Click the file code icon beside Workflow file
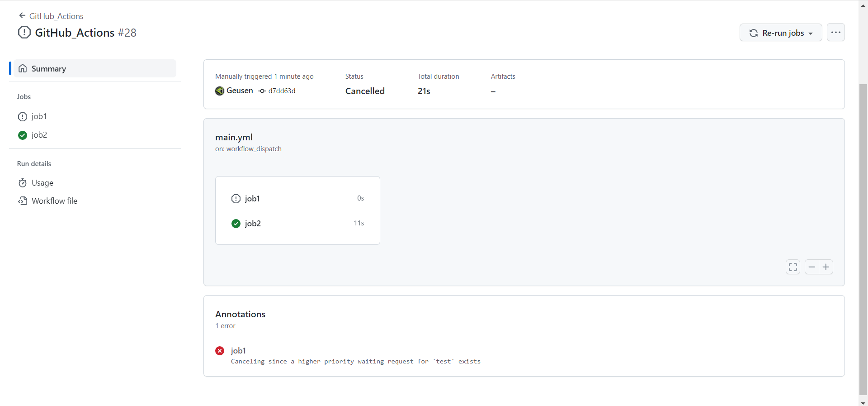Screen dimensions: 868x406 pos(23,201)
